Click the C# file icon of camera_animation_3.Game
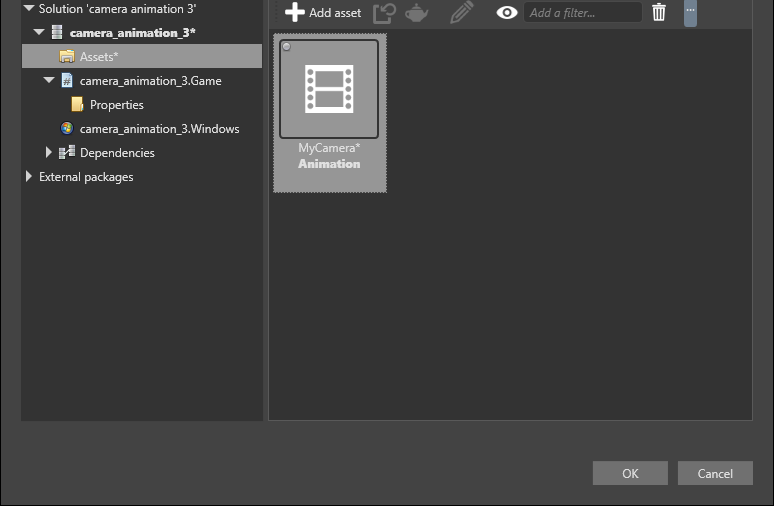Screen dimensions: 774x506 point(67,80)
